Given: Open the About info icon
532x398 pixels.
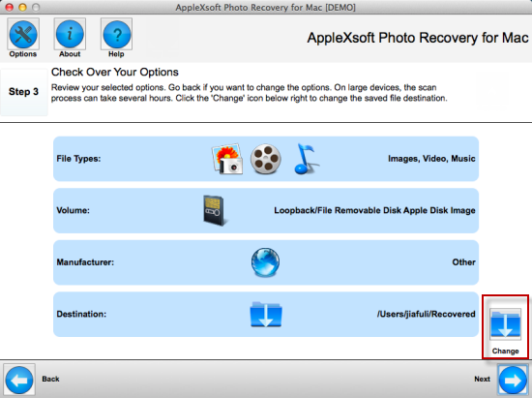Looking at the screenshot, I should [70, 34].
